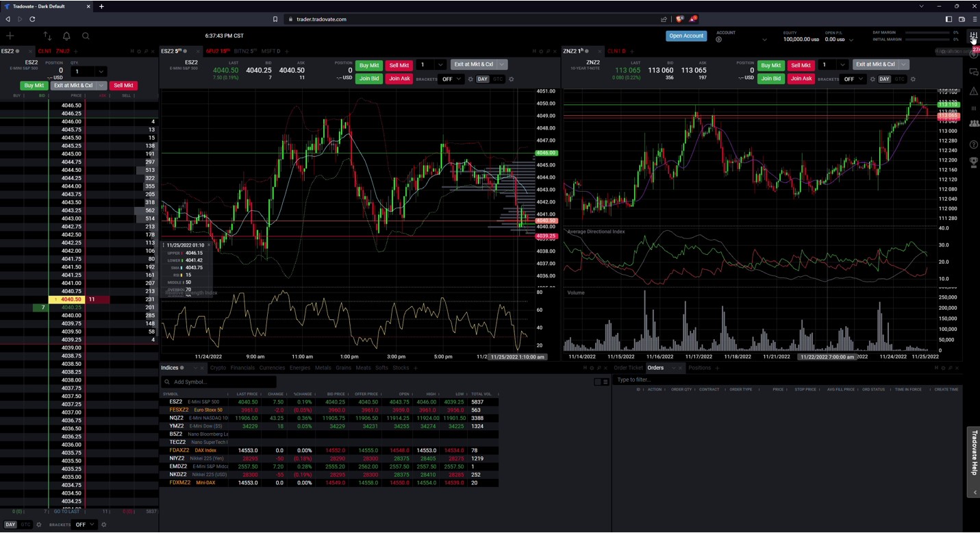Click Exit at Mkt & Cxl in the ZNZ2 chart
Image resolution: width=980 pixels, height=533 pixels.
coord(875,65)
